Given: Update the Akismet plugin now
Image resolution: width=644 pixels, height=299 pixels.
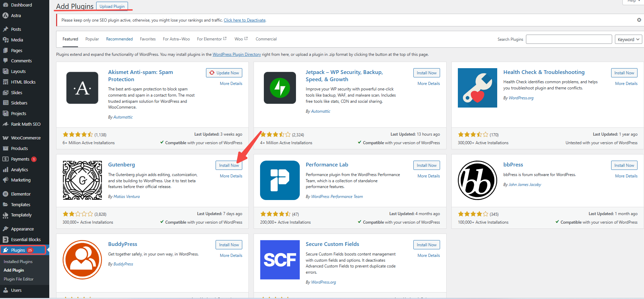Looking at the screenshot, I should pos(224,73).
